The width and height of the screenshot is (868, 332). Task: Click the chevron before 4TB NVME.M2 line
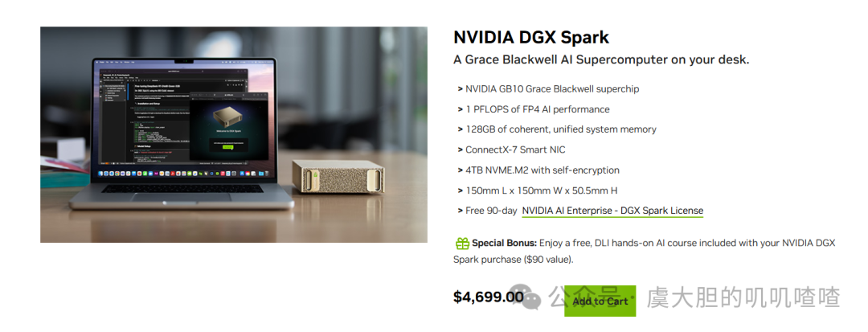[x=460, y=170]
